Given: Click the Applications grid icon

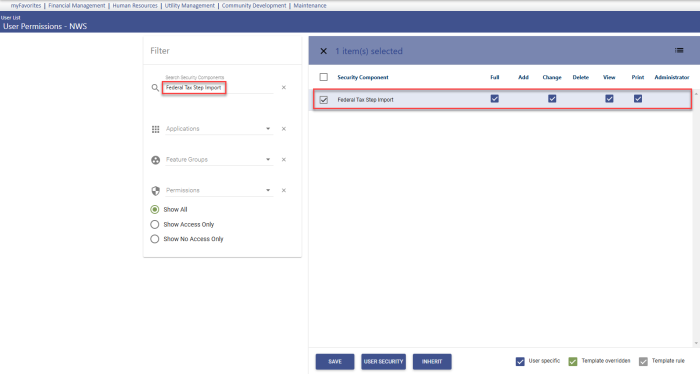Looking at the screenshot, I should pos(155,129).
